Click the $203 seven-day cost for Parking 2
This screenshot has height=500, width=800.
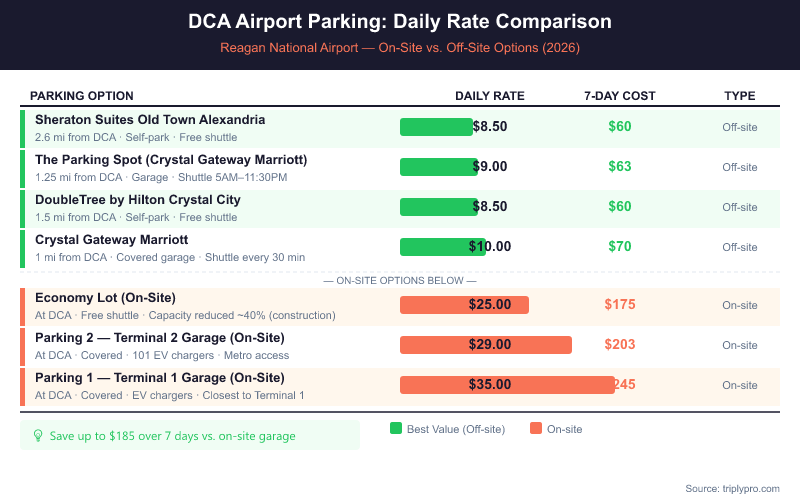pyautogui.click(x=620, y=345)
